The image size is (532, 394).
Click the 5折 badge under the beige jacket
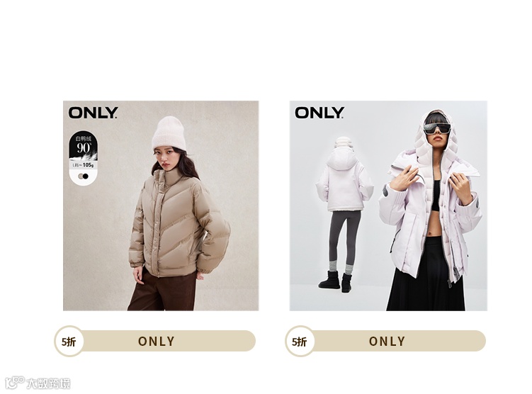tap(69, 341)
